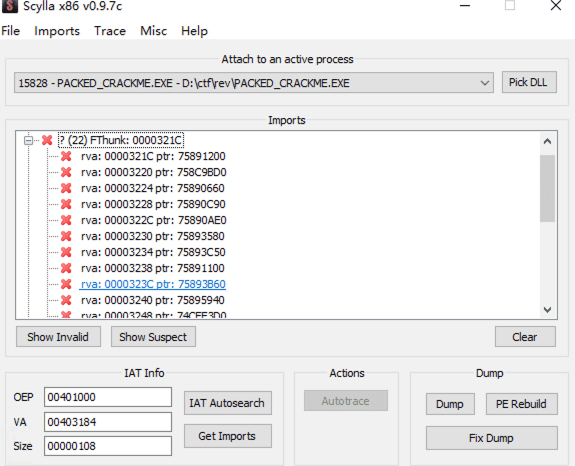575x466 pixels.
Task: Click the IAT Autosearch button
Action: tap(228, 403)
